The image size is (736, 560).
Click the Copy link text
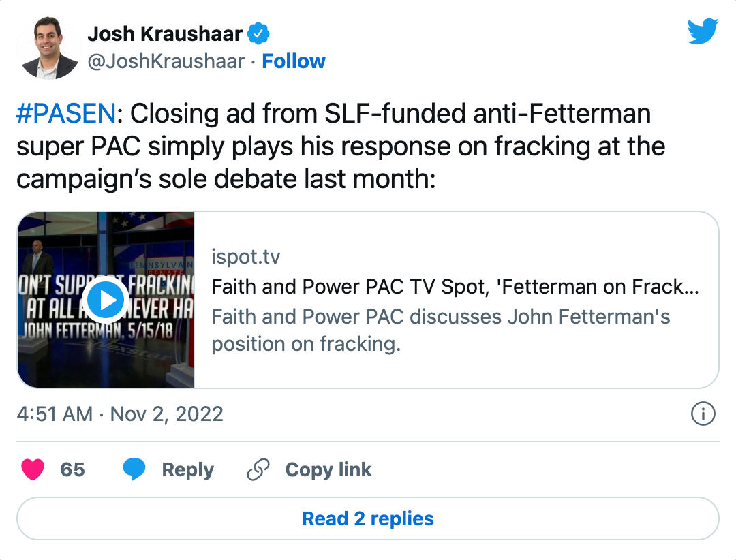pos(328,470)
